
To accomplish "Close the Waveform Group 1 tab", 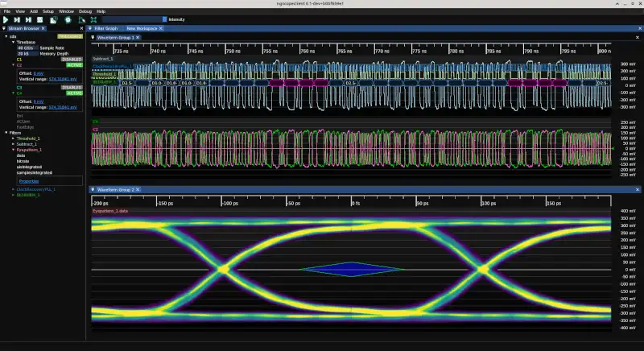I will coord(138,37).
